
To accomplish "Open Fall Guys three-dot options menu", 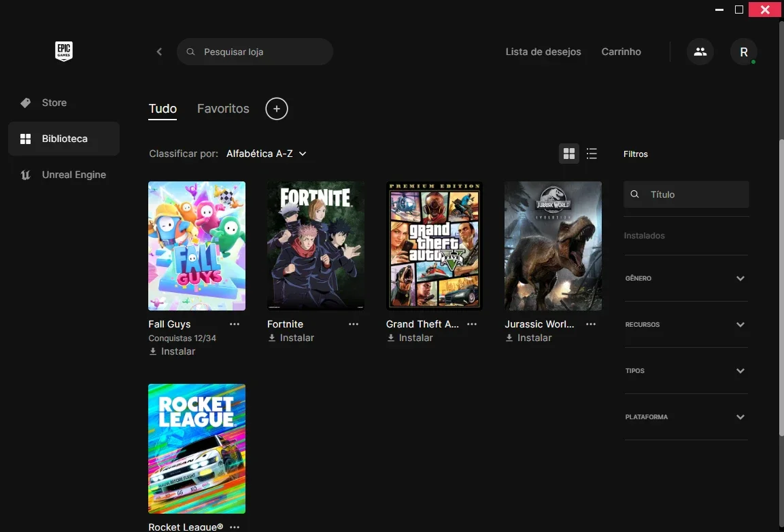I will pyautogui.click(x=235, y=324).
